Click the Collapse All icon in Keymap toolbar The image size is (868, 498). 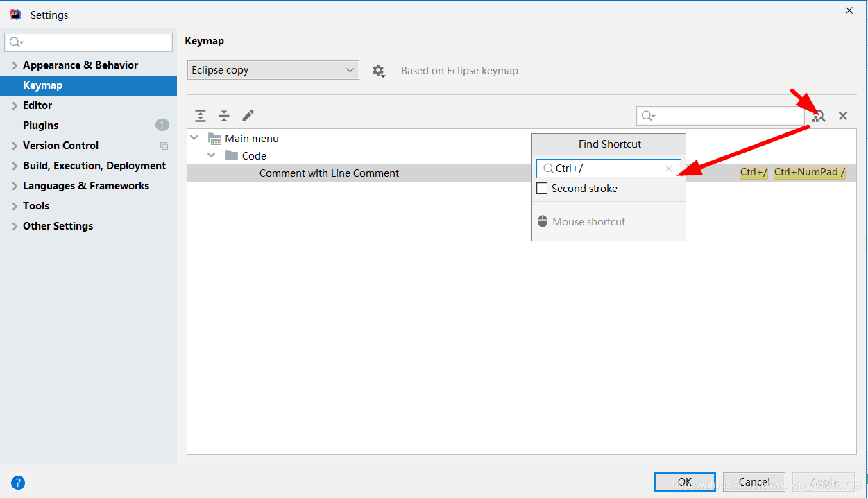[224, 116]
